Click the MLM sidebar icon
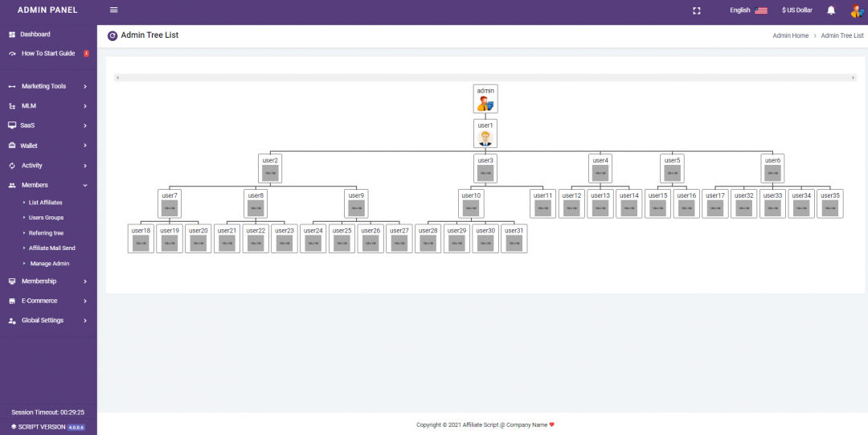 point(12,106)
